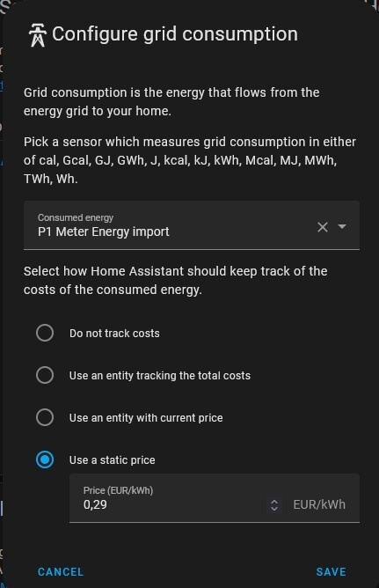Select the Do not track costs radio button
Screen dimensions: 379x588
[45, 333]
